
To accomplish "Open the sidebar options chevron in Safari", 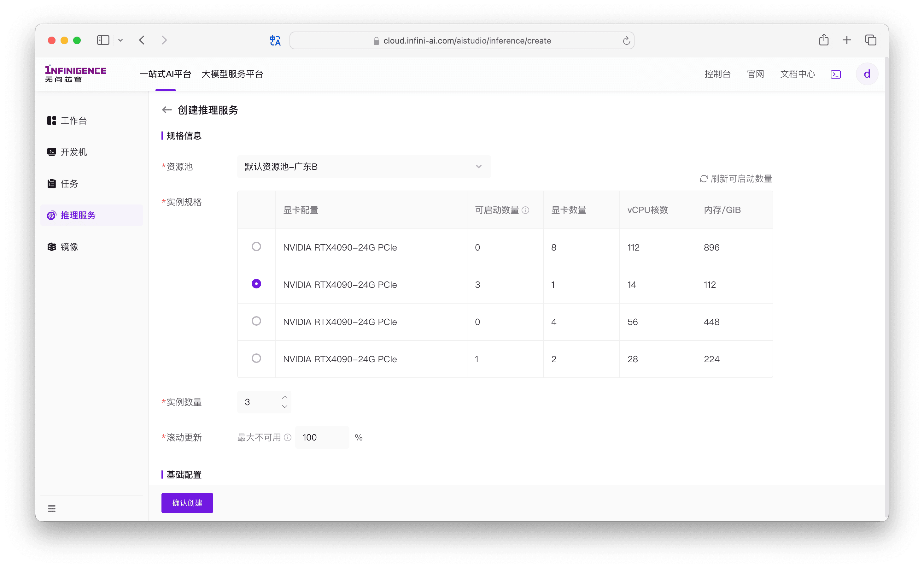I will tap(120, 41).
